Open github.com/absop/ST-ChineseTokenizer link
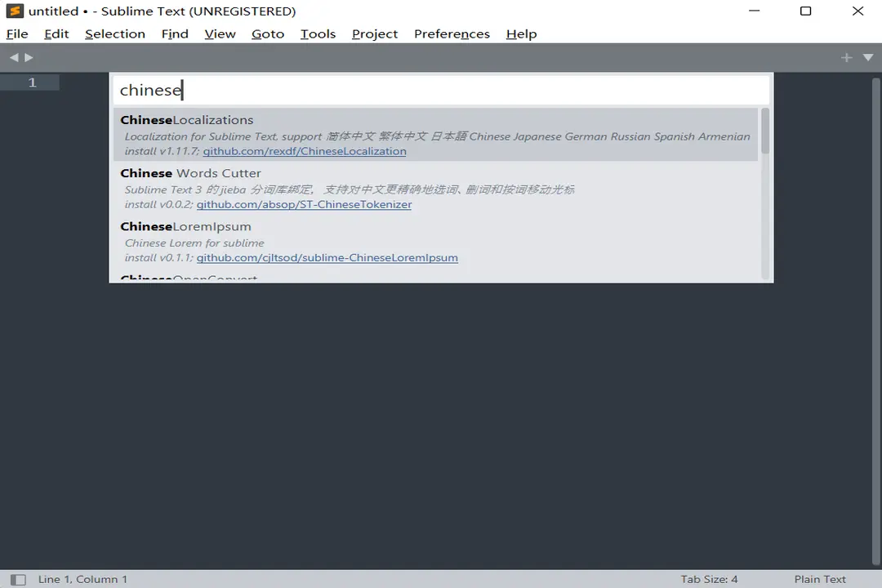 [x=304, y=204]
